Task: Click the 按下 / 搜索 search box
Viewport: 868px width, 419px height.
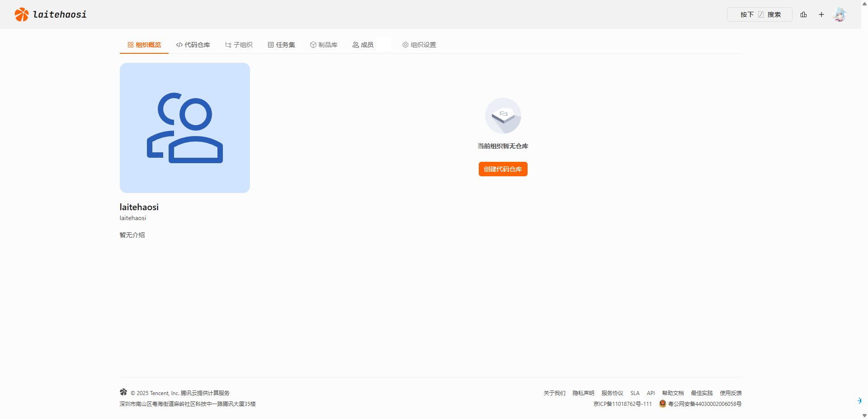Action: point(759,14)
